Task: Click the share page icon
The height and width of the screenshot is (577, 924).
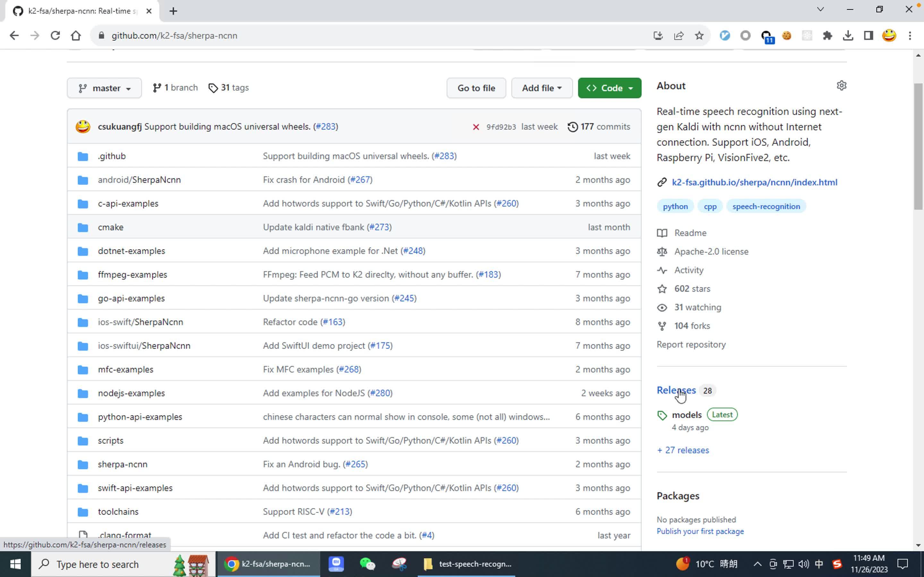Action: 679,36
